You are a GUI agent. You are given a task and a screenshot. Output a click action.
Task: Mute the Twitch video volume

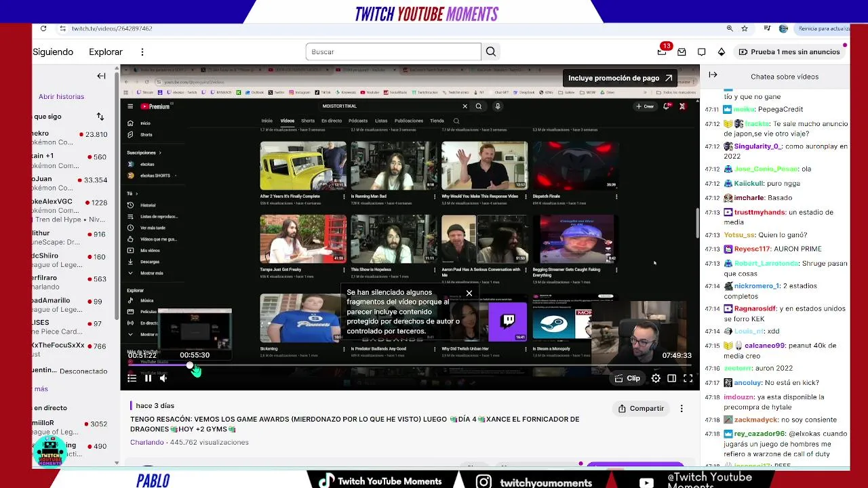click(163, 378)
